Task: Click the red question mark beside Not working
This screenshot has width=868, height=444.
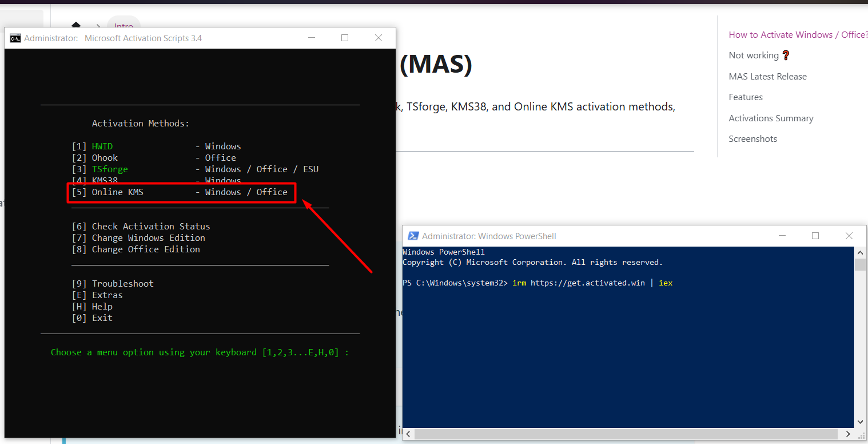Action: tap(786, 55)
